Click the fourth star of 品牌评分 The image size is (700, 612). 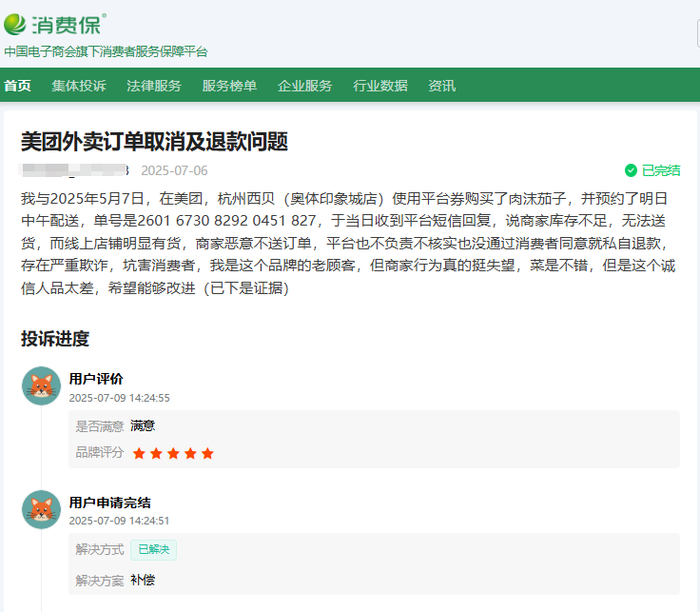click(x=190, y=453)
